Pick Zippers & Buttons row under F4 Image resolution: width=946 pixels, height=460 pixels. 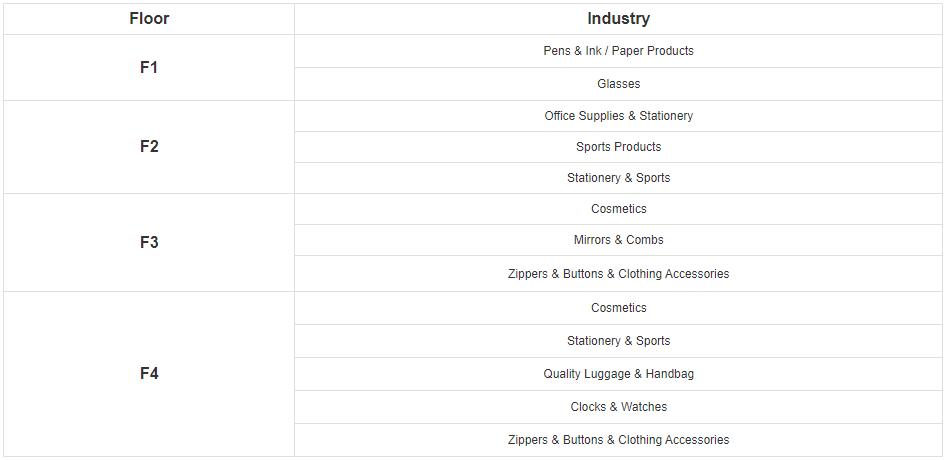tap(618, 440)
